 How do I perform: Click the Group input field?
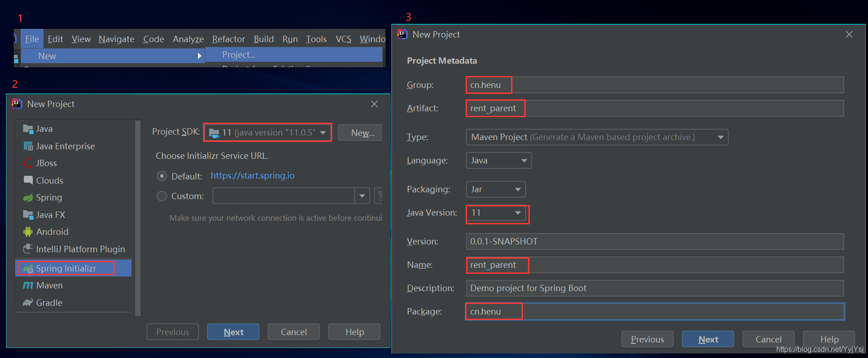pyautogui.click(x=655, y=85)
